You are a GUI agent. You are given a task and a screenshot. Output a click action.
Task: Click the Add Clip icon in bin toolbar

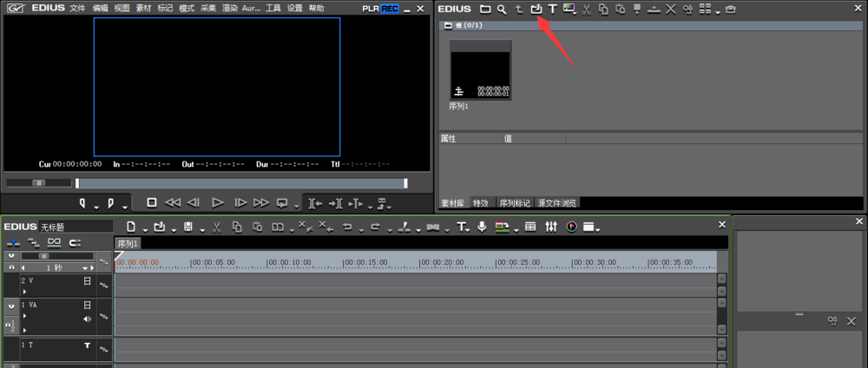point(536,9)
